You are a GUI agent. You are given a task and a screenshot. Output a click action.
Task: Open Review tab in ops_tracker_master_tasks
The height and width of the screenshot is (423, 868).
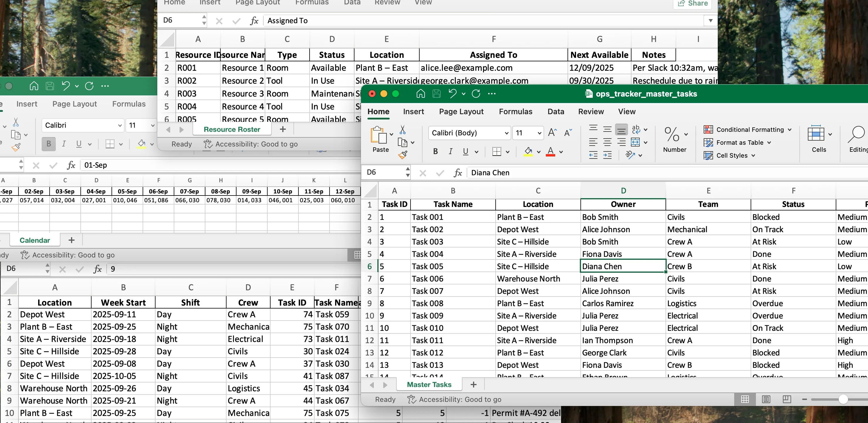tap(591, 112)
